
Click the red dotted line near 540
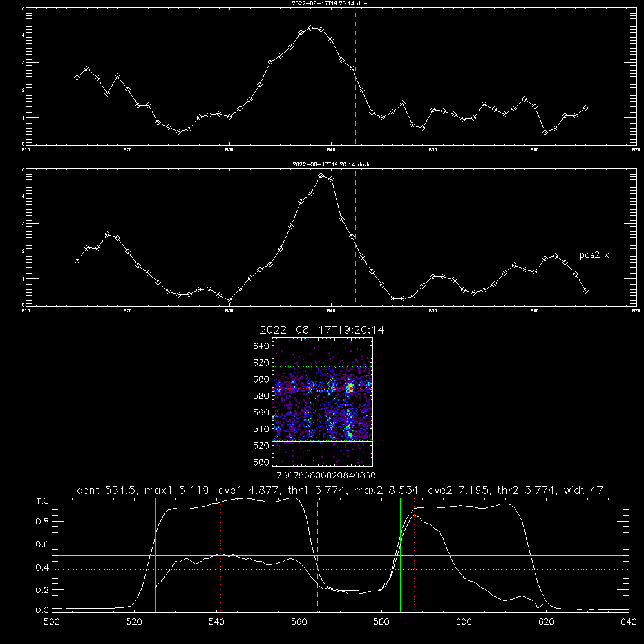(220, 554)
